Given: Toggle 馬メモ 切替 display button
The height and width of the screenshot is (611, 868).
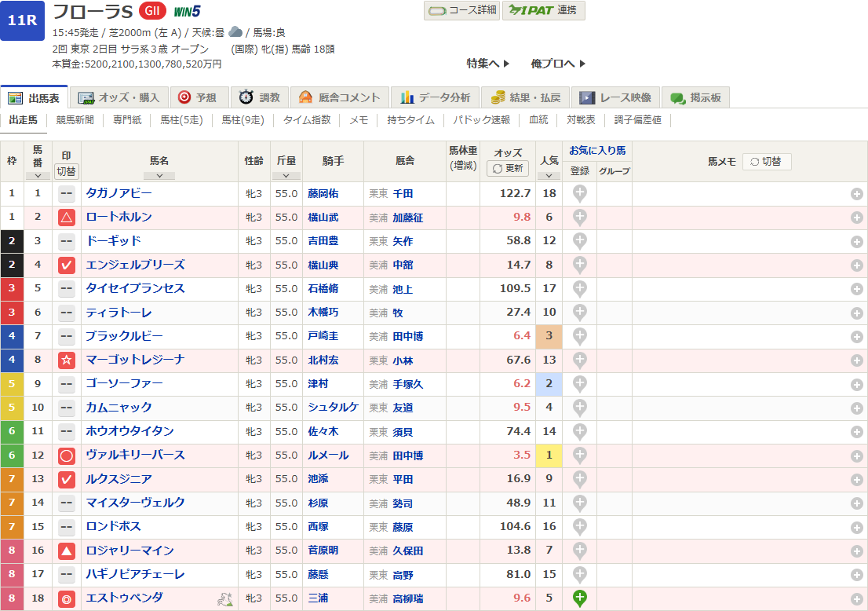Looking at the screenshot, I should pyautogui.click(x=766, y=161).
